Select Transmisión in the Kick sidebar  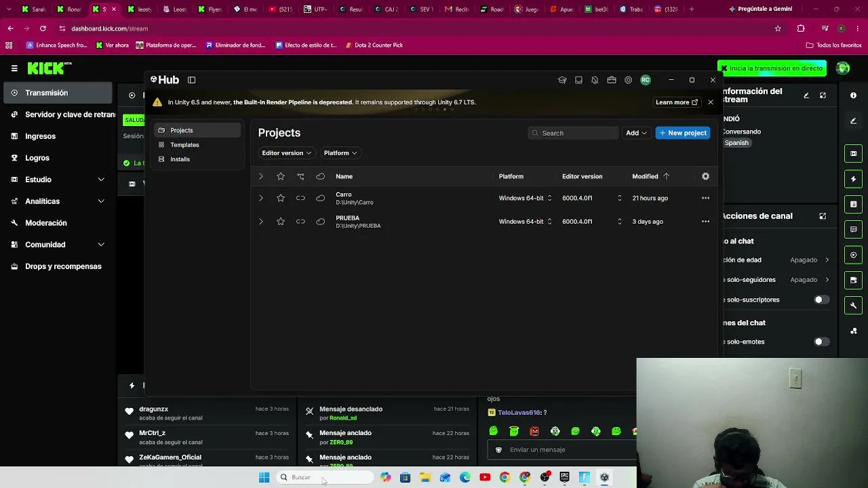pyautogui.click(x=58, y=93)
